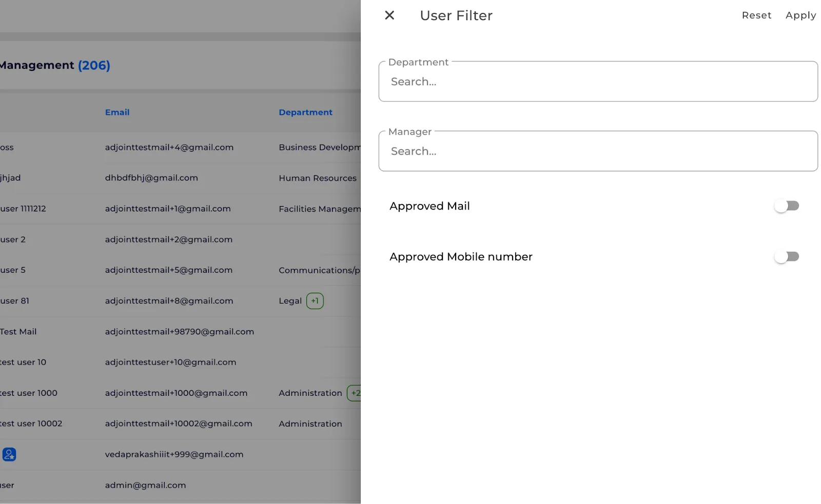Click the Test Mail user name
Viewport: 821px width, 504px height.
pos(18,332)
